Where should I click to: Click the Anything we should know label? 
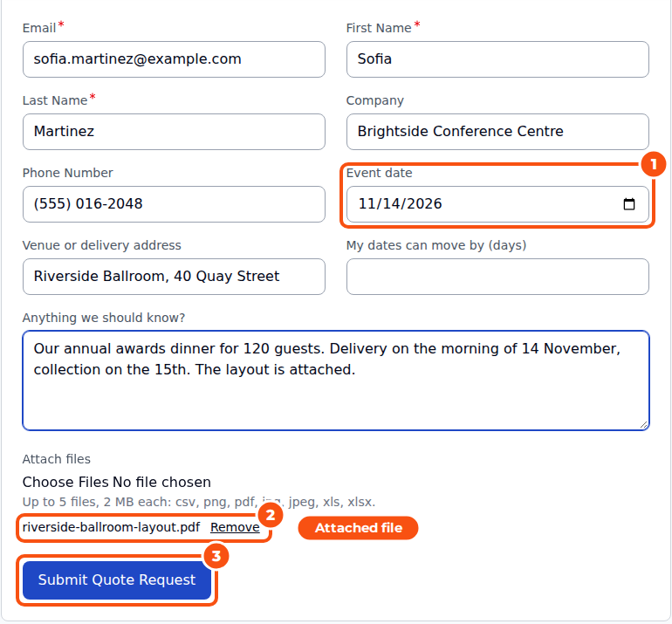pyautogui.click(x=103, y=318)
